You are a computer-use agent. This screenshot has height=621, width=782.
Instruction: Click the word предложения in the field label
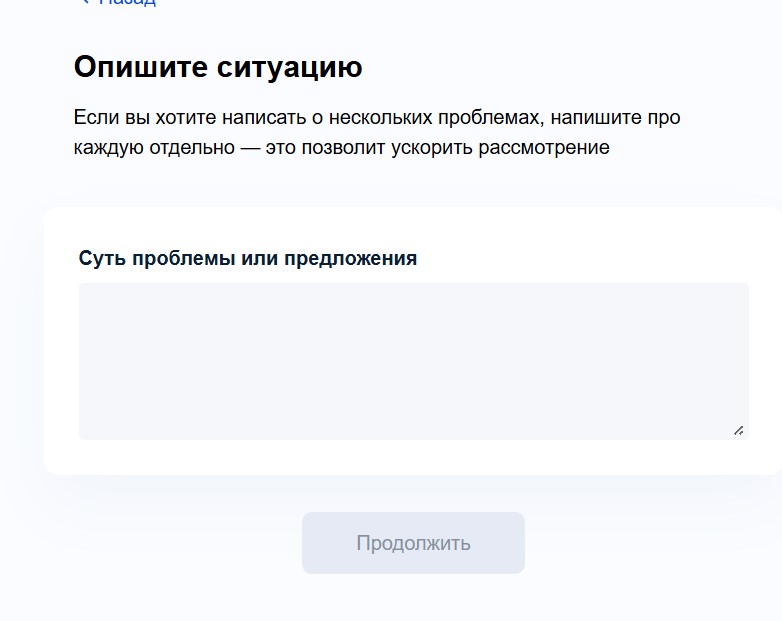(350, 259)
